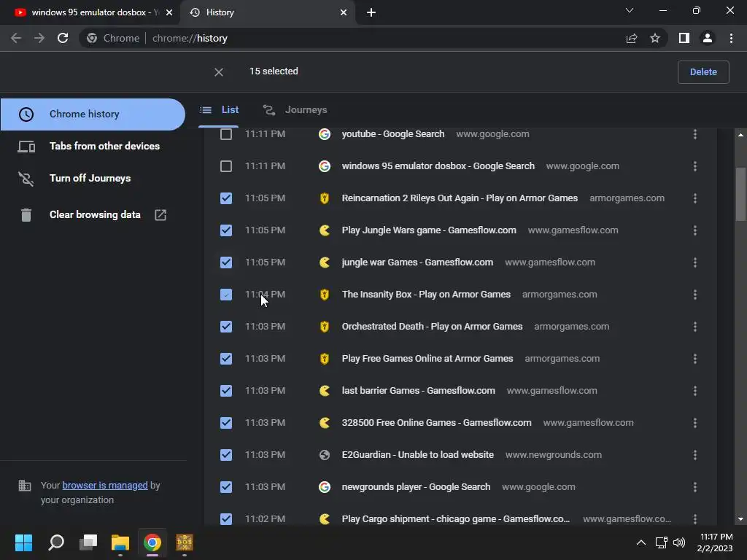Uncheck Play Free Games Online entry

pos(226,359)
